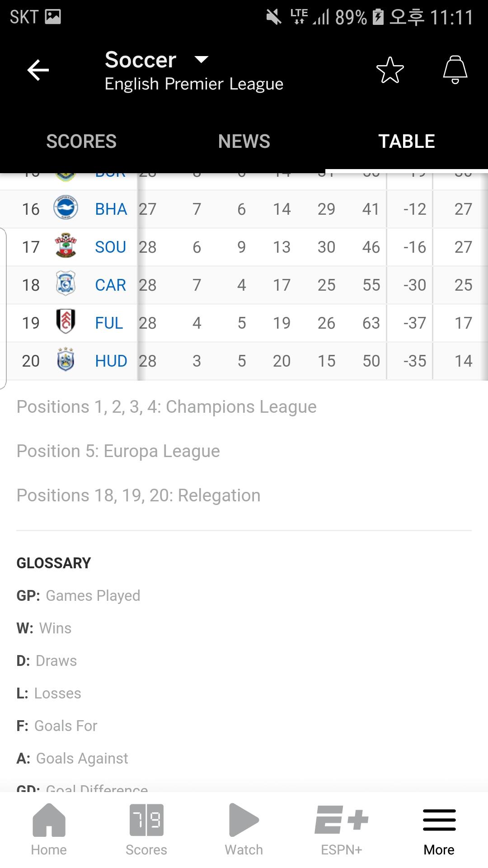Go to Home in bottom navigation
488x868 pixels.
pyautogui.click(x=49, y=829)
